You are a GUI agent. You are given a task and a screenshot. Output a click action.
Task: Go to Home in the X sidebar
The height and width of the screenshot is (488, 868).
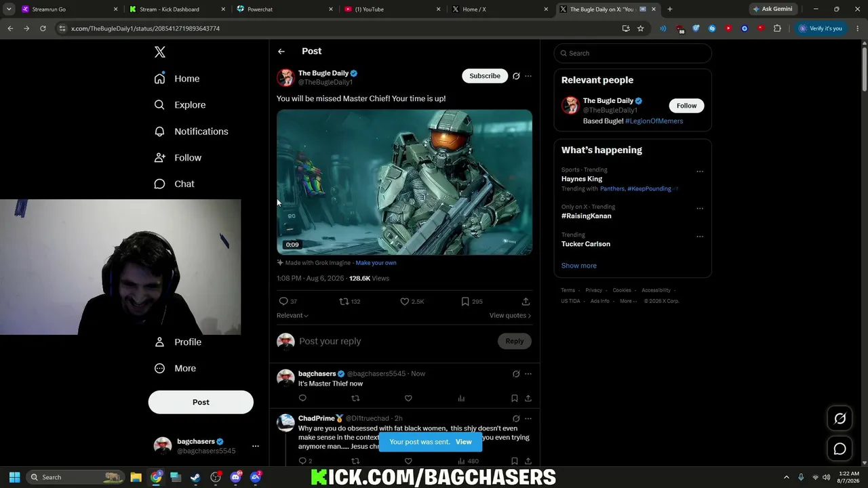[176, 79]
